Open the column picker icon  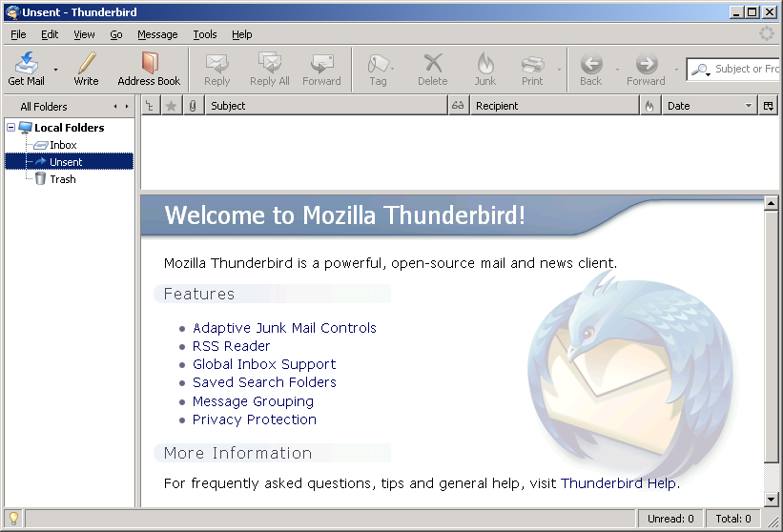(x=768, y=106)
